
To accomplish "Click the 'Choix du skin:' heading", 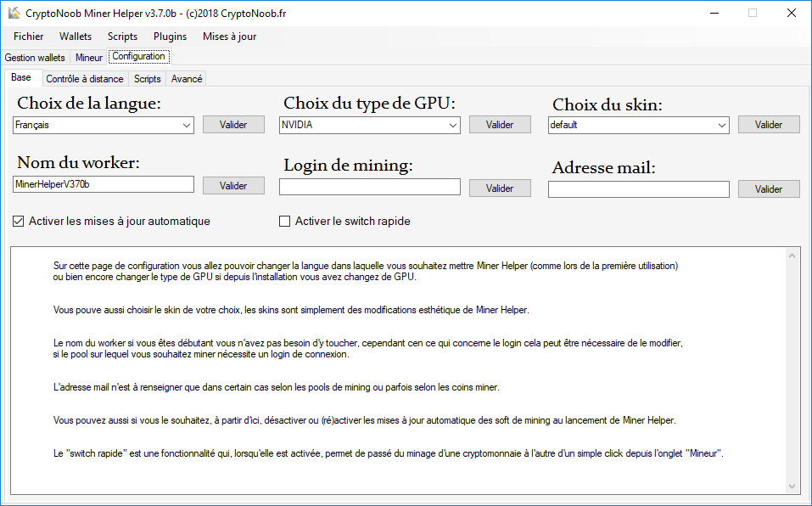I will [608, 104].
